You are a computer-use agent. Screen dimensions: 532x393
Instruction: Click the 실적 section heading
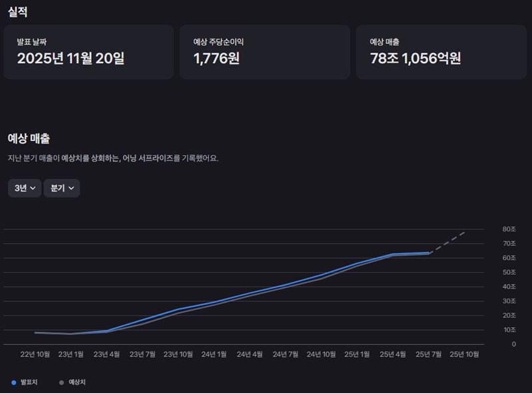click(x=18, y=11)
